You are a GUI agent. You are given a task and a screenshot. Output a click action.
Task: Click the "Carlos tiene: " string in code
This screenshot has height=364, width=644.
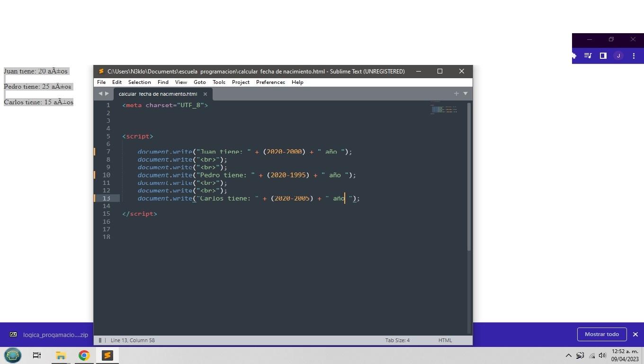pyautogui.click(x=228, y=198)
